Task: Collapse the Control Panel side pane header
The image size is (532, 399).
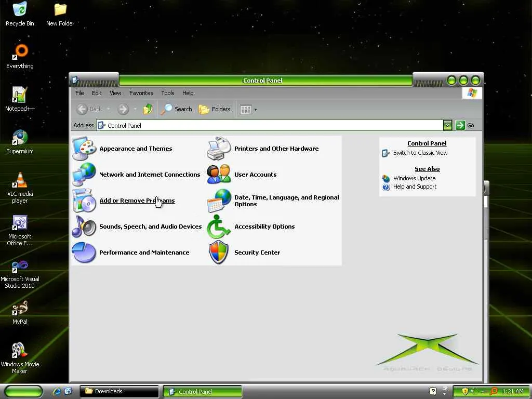Action: tap(427, 143)
